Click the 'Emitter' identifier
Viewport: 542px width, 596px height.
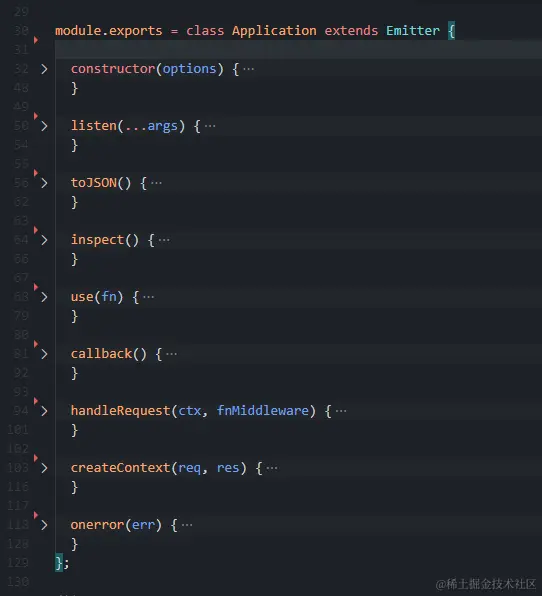(x=413, y=31)
